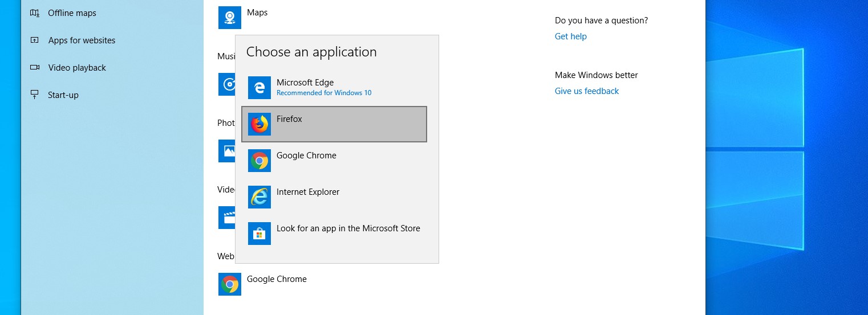868x315 pixels.
Task: Pick Google Chrome icon in chooser popup
Action: click(259, 161)
